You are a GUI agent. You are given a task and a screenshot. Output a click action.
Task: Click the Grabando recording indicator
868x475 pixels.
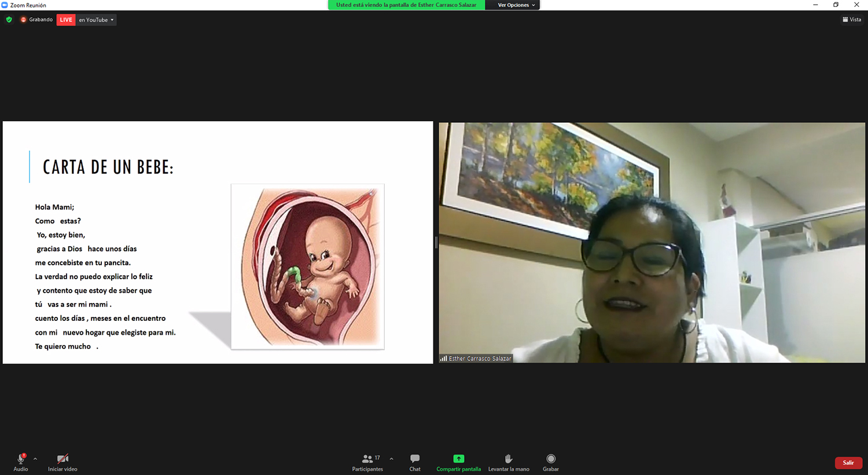[36, 20]
